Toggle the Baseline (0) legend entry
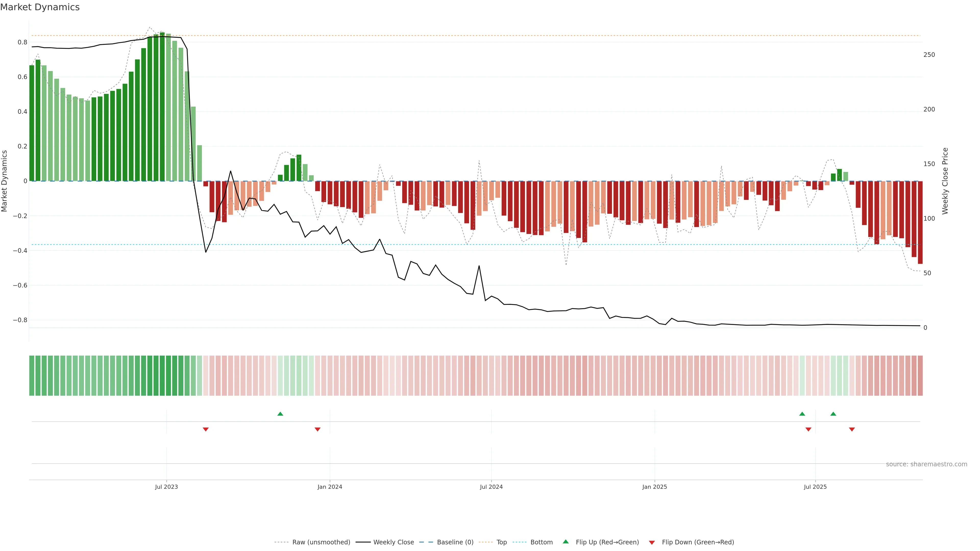This screenshot has height=551, width=980. pos(455,542)
